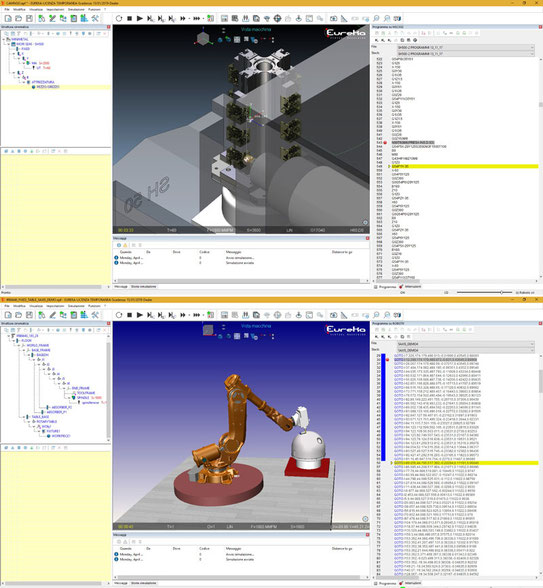Image resolution: width=543 pixels, height=588 pixels.
Task: Stop the robot simulation in bottom window
Action: pos(129,315)
